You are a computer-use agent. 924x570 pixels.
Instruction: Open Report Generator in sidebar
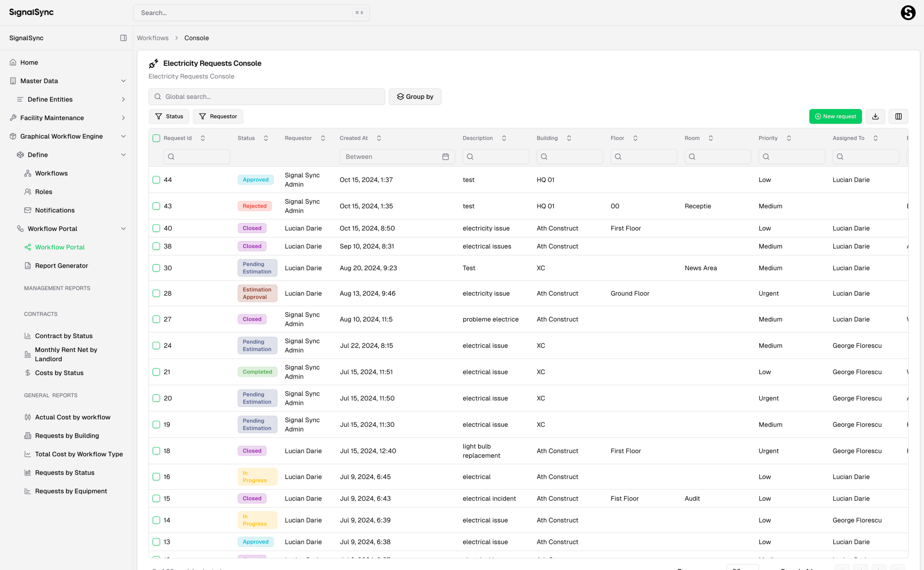pos(61,266)
